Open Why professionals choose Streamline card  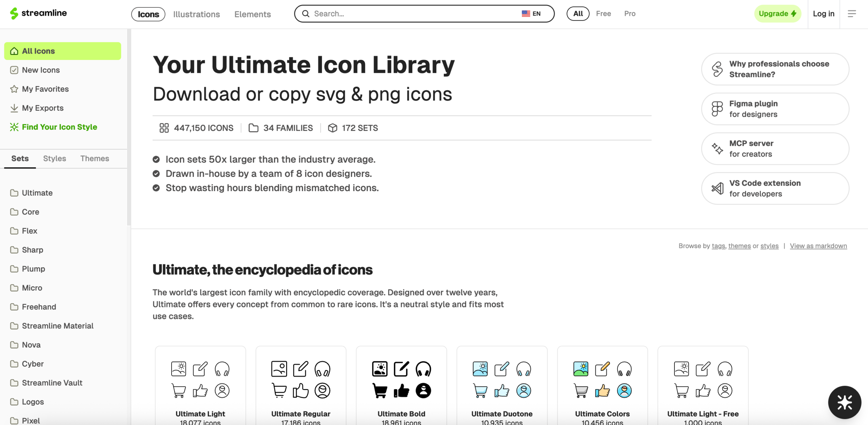(x=775, y=69)
